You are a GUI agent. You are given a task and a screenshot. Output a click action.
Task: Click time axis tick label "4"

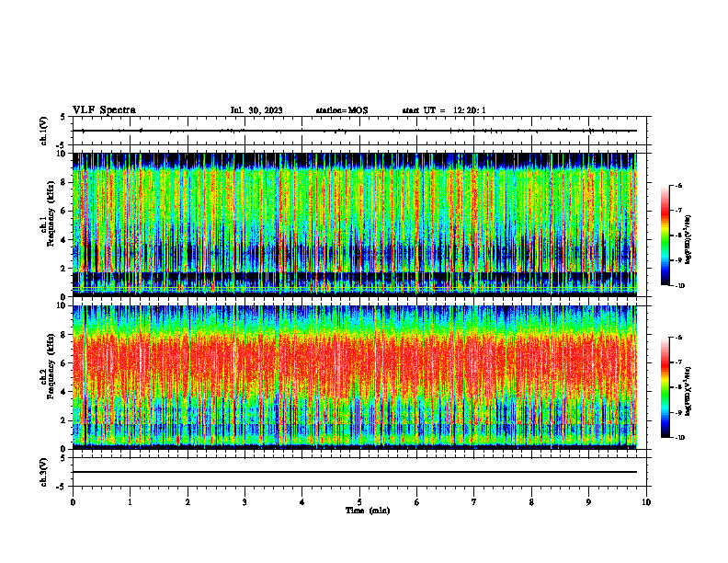tap(302, 502)
